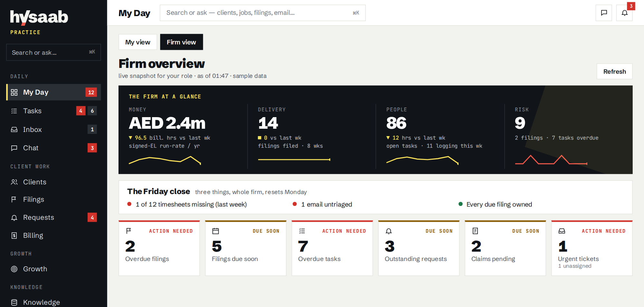644x307 pixels.
Task: Click the Billing invoice icon in sidebar
Action: pyautogui.click(x=14, y=236)
